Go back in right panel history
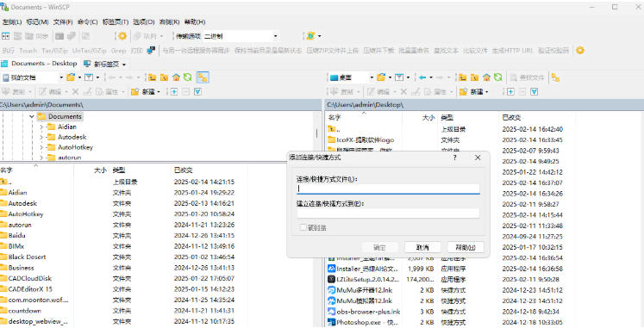The height and width of the screenshot is (328, 644). [422, 77]
